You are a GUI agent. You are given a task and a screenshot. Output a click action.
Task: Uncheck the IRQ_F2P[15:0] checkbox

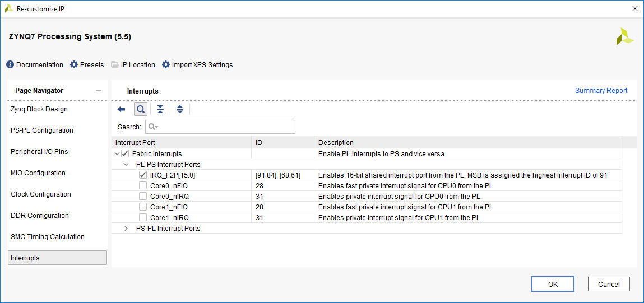point(143,175)
